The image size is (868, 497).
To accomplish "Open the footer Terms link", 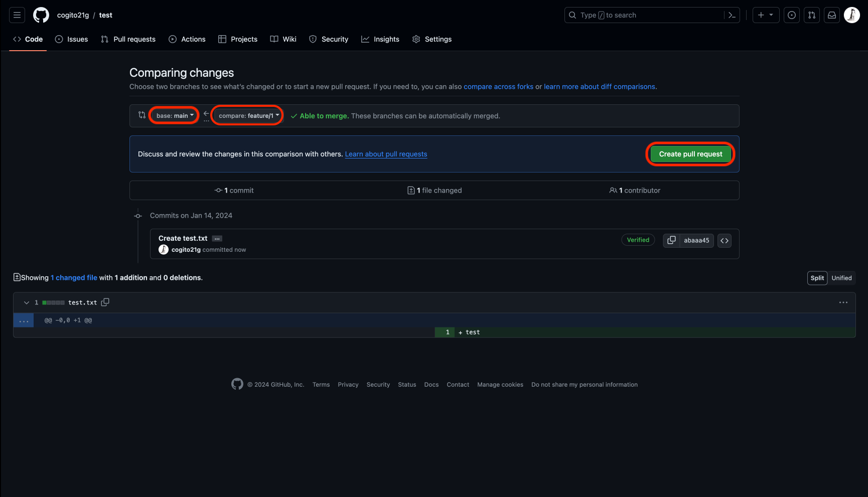I will (321, 385).
